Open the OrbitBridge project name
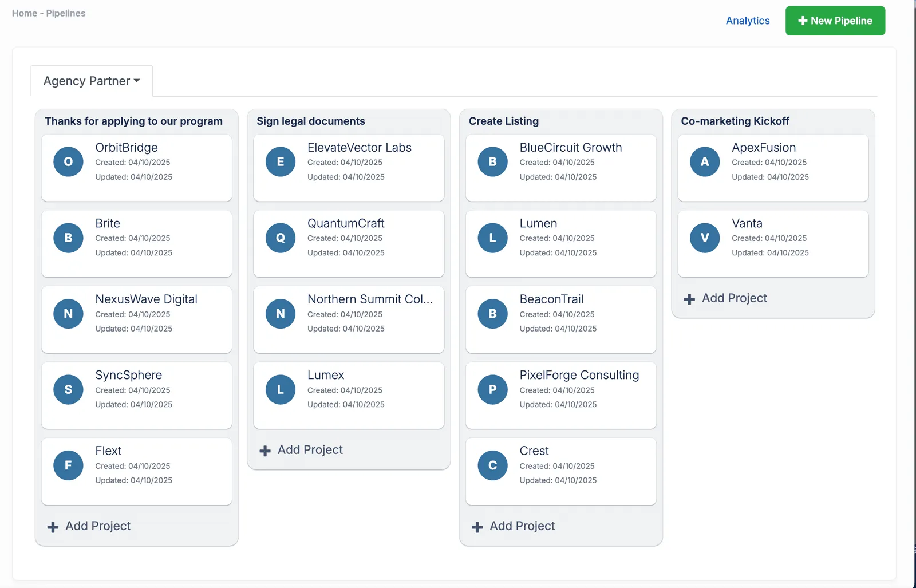Viewport: 916px width, 588px height. coord(127,147)
